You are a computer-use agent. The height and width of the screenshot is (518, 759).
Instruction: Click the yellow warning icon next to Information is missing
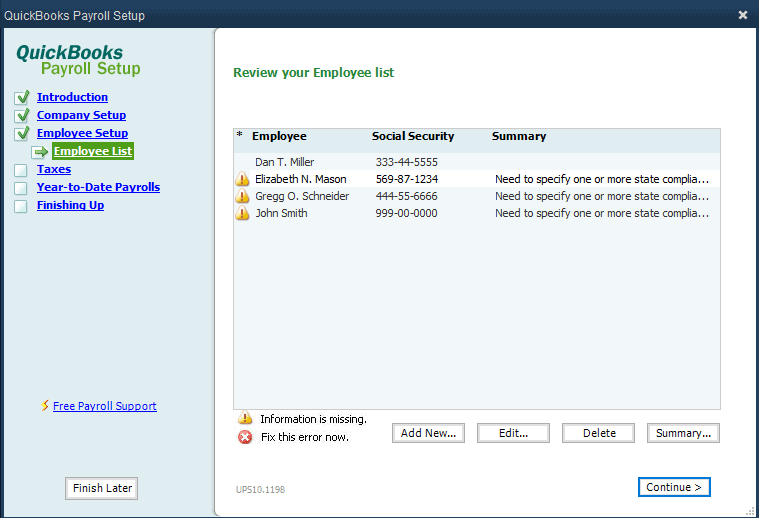245,418
